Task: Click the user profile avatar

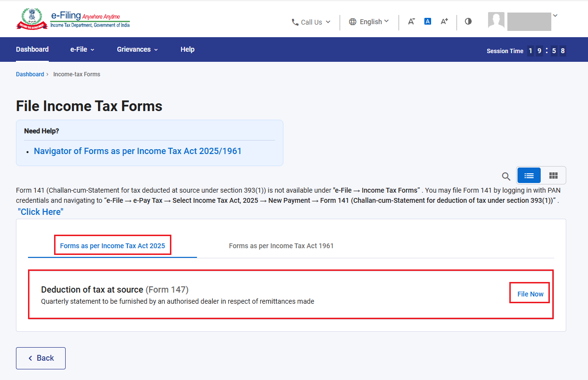Action: coord(496,21)
